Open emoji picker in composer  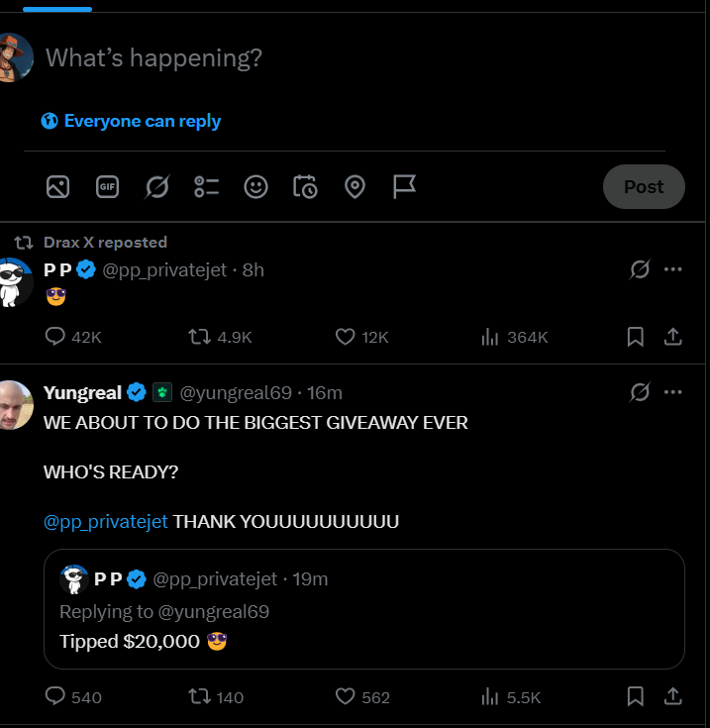255,187
